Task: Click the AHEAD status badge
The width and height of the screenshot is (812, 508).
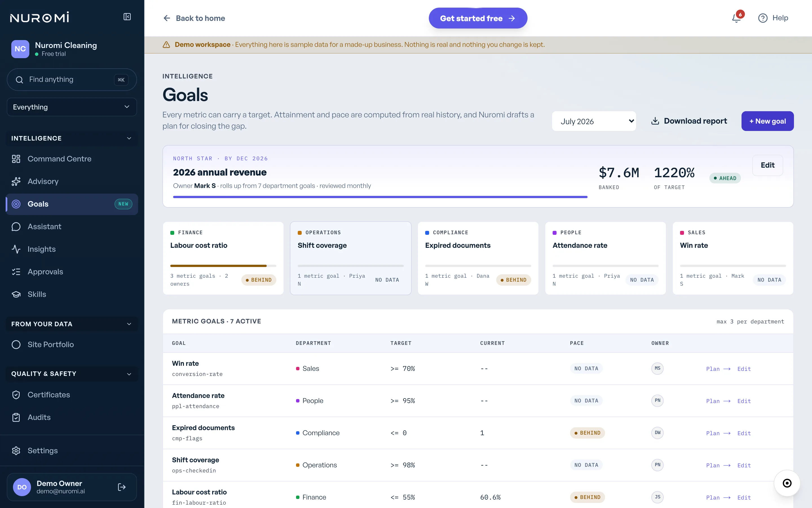Action: click(x=725, y=178)
